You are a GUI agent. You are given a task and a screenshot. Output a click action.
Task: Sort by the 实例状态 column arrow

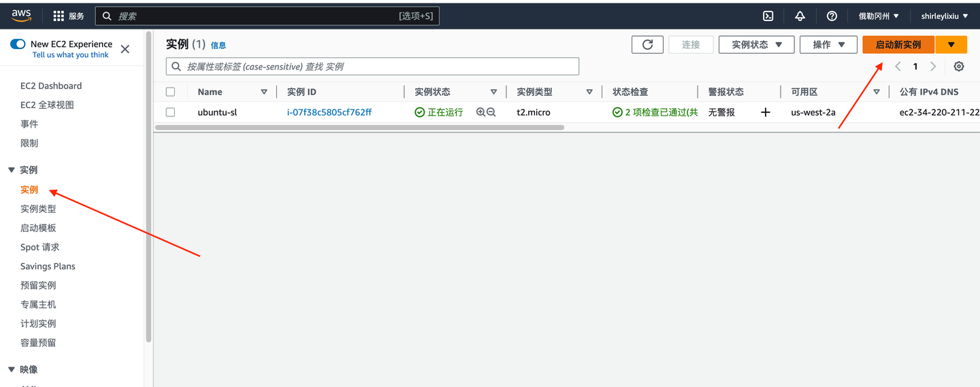point(493,92)
